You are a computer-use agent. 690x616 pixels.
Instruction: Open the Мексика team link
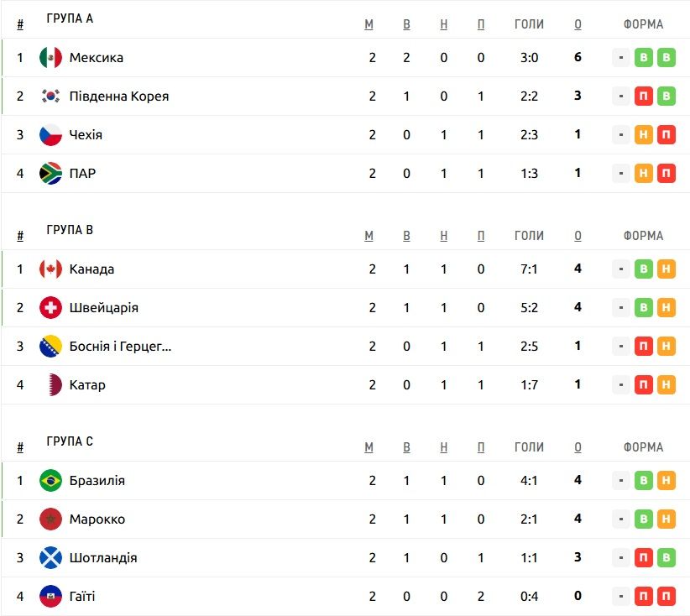(x=97, y=58)
